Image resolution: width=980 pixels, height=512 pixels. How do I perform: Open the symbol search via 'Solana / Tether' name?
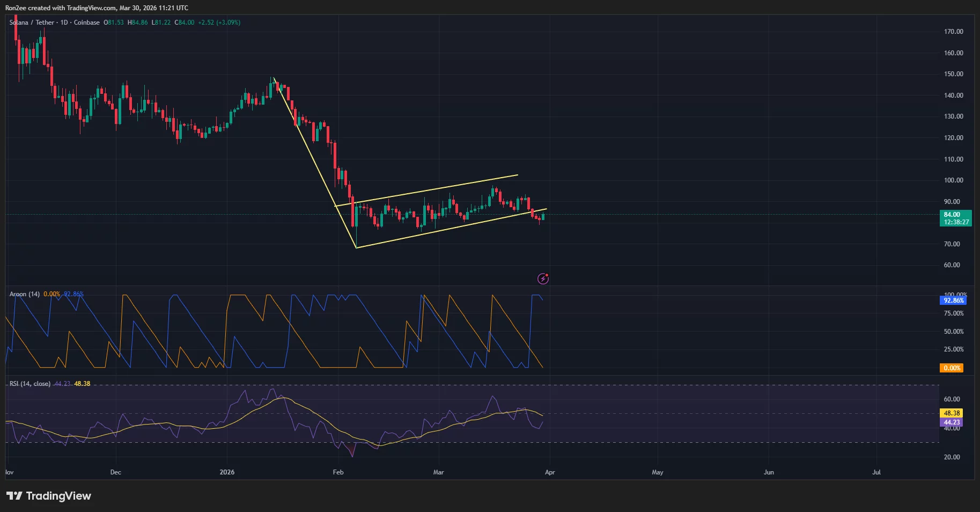(x=32, y=23)
